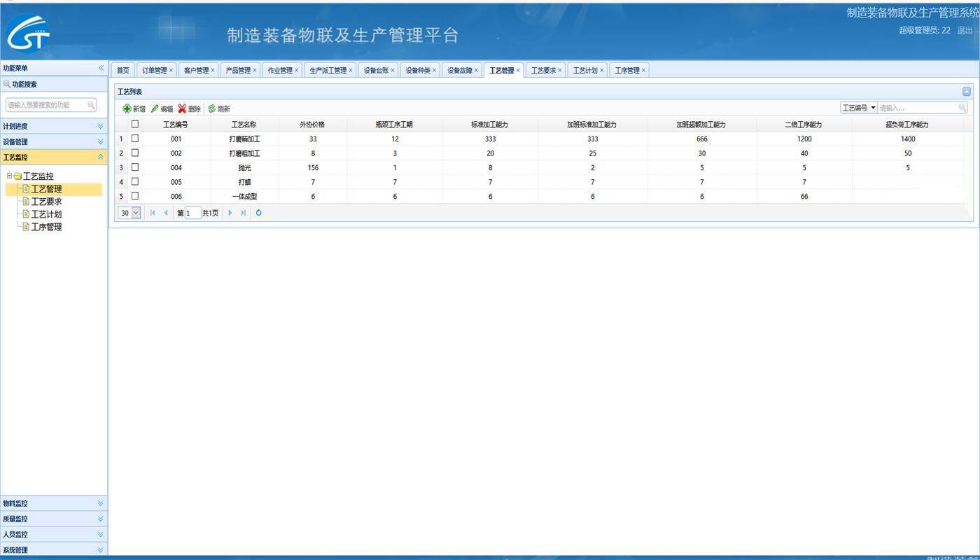Collapse the 功能菜单 sidebar

pyautogui.click(x=101, y=68)
